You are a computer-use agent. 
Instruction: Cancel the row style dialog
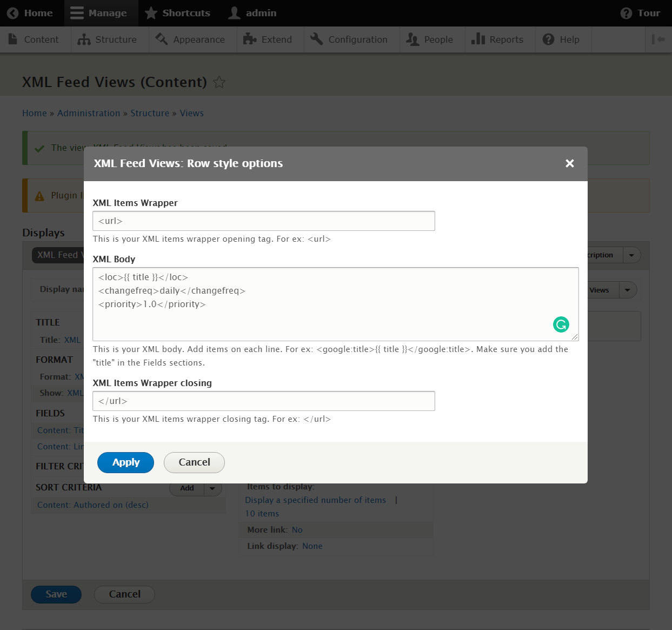194,462
